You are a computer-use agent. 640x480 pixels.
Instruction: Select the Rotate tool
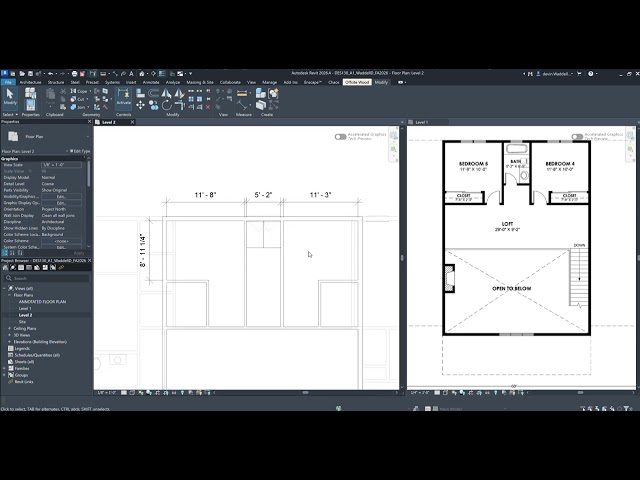coord(166,106)
